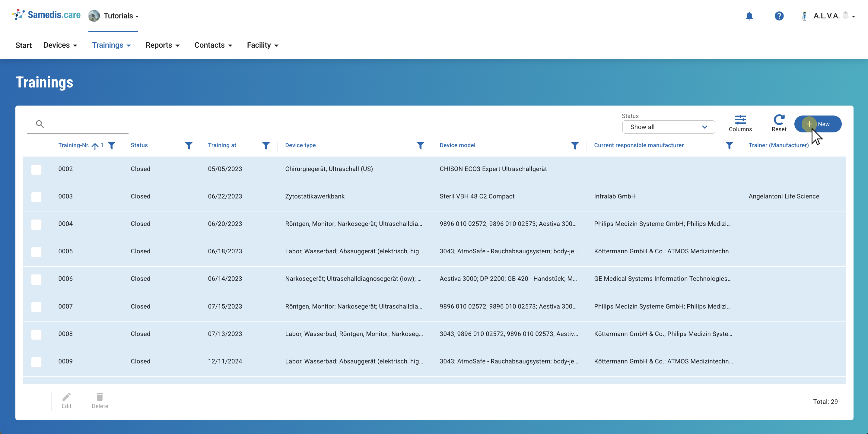Tick the checkbox for training 0005

pyautogui.click(x=37, y=252)
